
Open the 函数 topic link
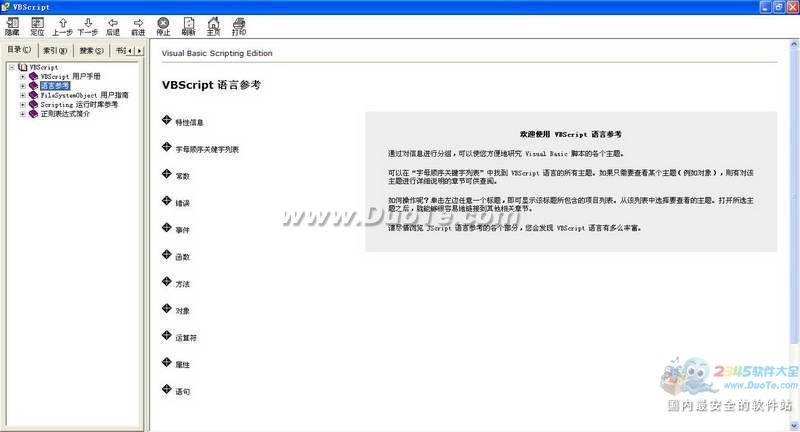pyautogui.click(x=183, y=257)
